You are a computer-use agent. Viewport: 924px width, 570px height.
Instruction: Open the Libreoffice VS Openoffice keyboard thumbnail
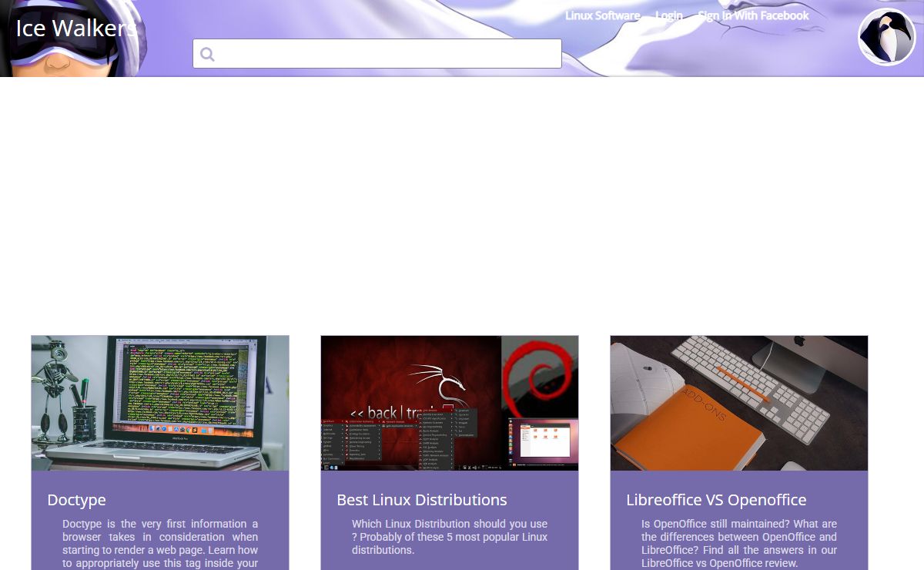(x=739, y=403)
